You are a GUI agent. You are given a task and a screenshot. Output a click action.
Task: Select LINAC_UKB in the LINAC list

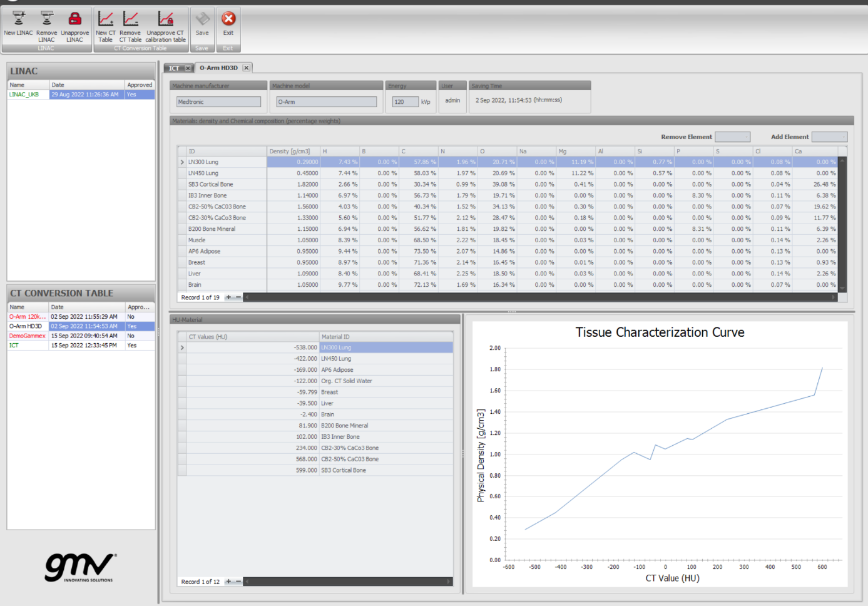coord(81,95)
